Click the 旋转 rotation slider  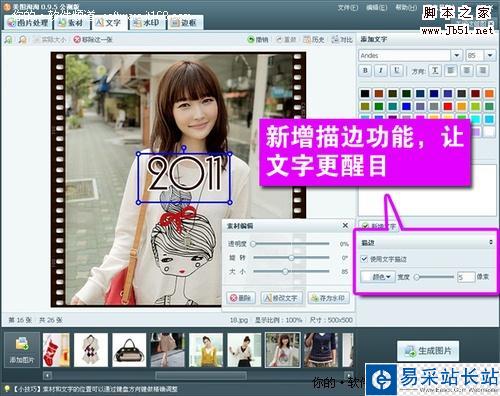(291, 258)
